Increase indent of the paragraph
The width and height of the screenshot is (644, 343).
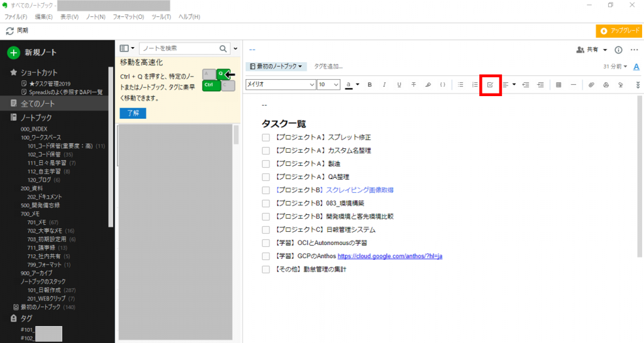click(540, 85)
